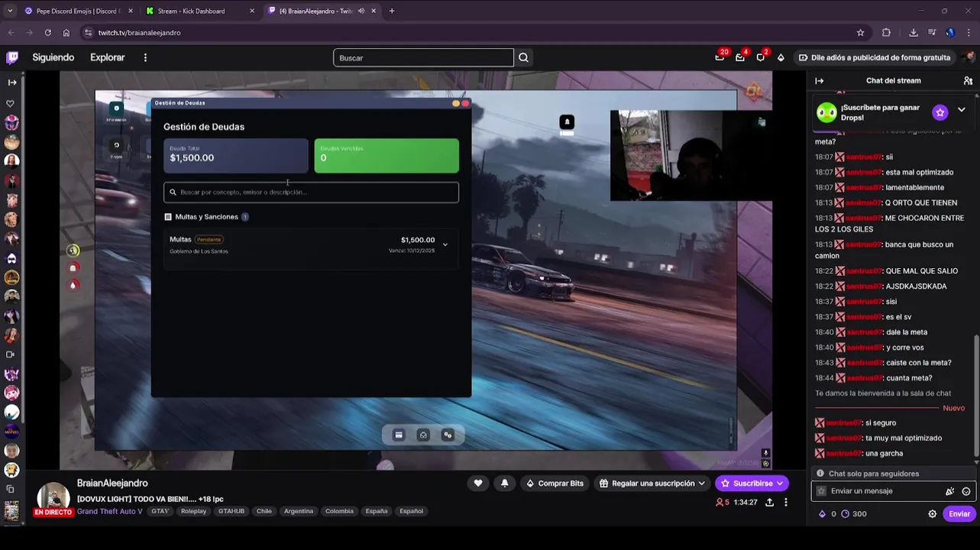
Task: Click the yellow minimize dot on Gestión de Deudas
Action: click(456, 103)
